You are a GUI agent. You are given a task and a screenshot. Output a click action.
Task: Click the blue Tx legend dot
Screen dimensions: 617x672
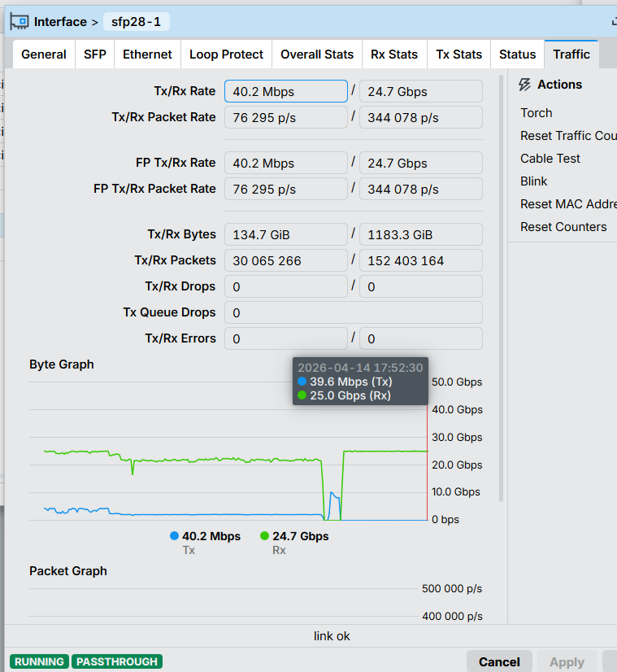point(174,535)
